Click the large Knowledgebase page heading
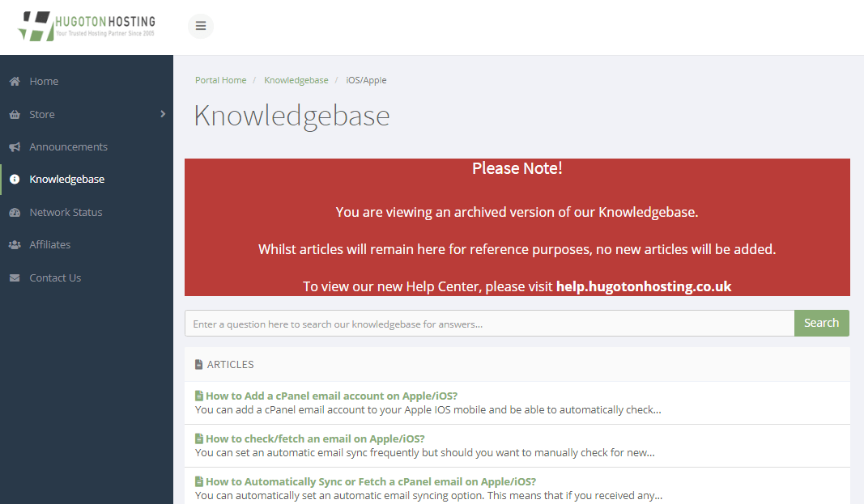 tap(292, 116)
